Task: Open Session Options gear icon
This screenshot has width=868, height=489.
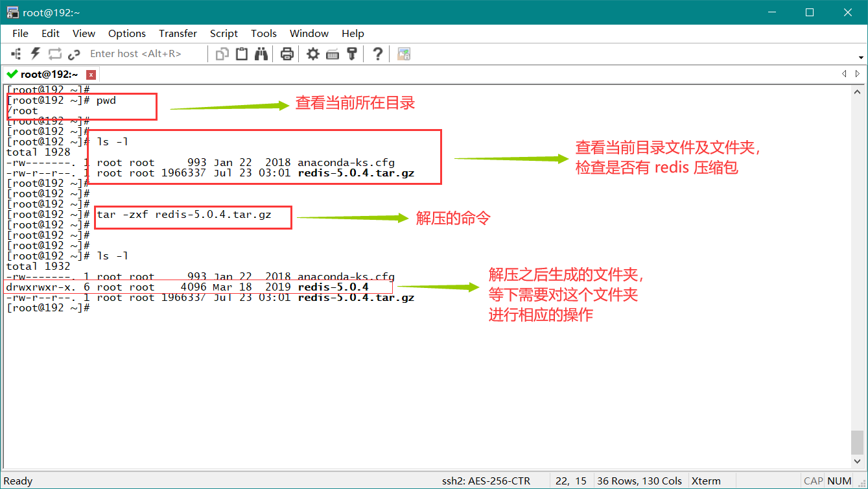Action: [313, 54]
